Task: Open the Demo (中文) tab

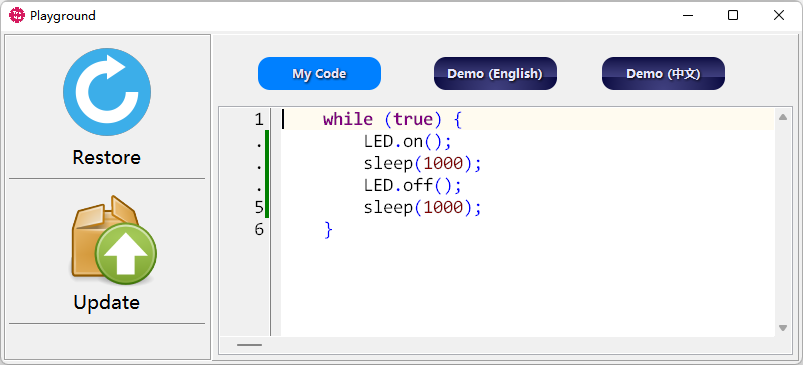Action: [663, 74]
